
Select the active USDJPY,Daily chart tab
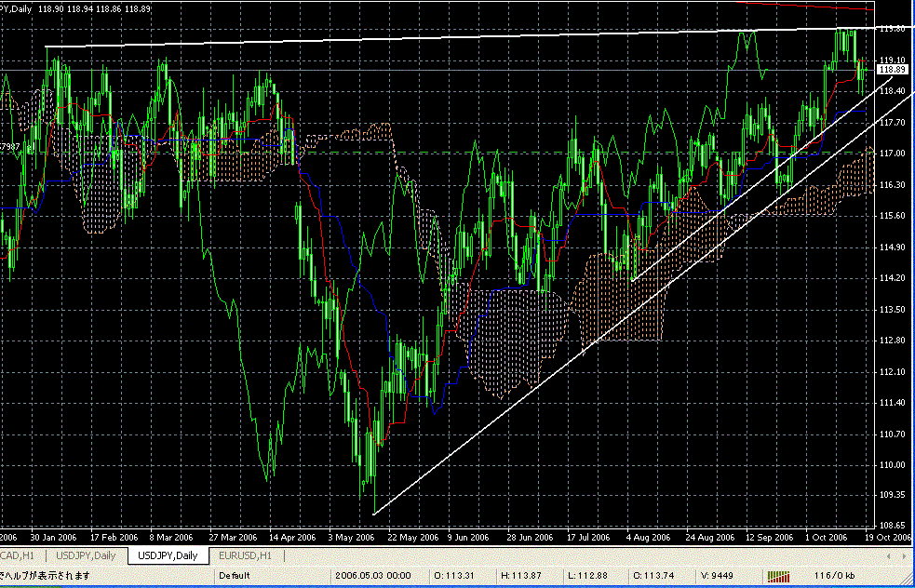click(168, 555)
